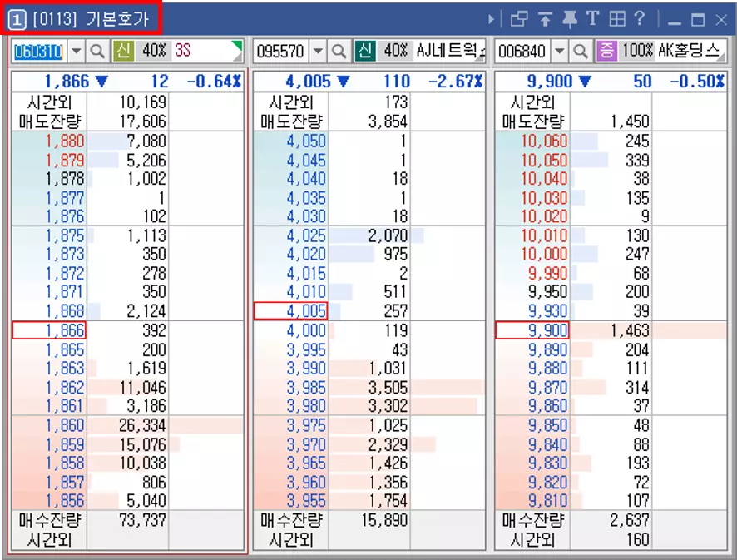Click the search magnifier beside 006840
737x560 pixels.
coord(581,51)
